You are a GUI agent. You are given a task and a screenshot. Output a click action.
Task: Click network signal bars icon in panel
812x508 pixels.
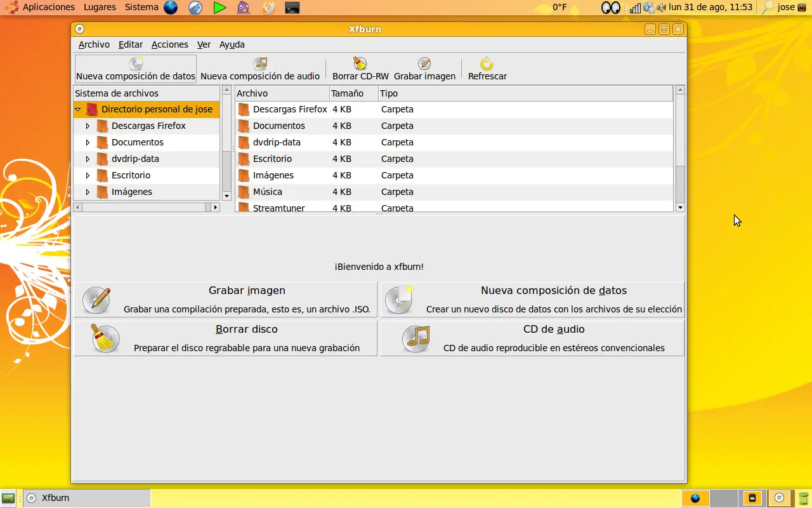coord(635,8)
